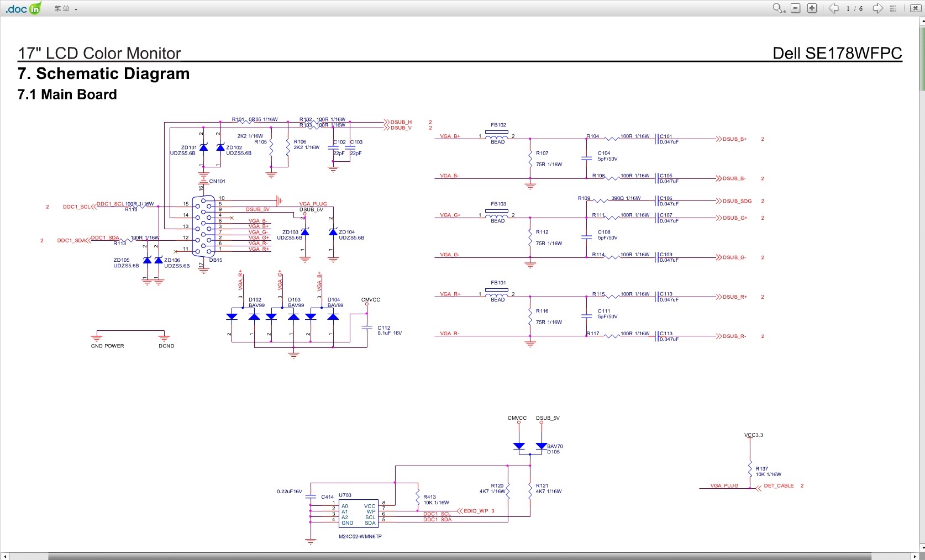The image size is (925, 560).
Task: Click the 'VCC3.3' power label
Action: [x=754, y=435]
